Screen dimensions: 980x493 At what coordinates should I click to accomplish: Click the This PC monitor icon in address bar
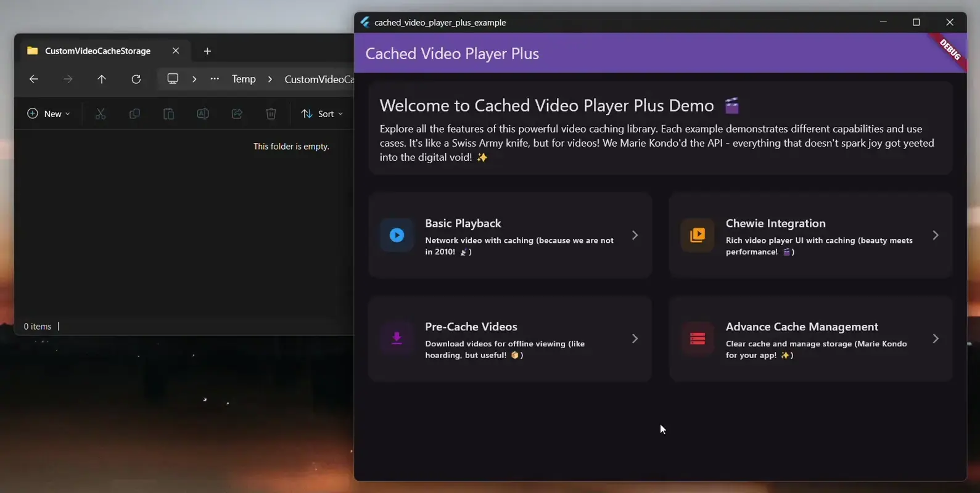(173, 79)
